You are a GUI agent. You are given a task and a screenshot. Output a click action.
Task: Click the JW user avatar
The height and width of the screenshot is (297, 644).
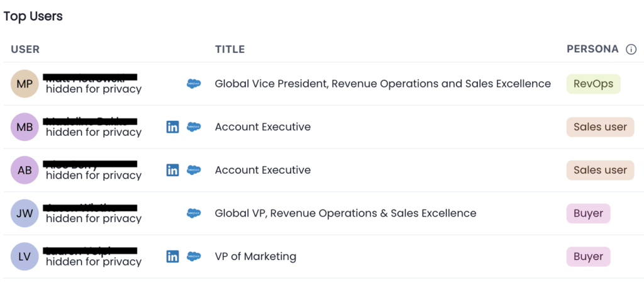(25, 213)
